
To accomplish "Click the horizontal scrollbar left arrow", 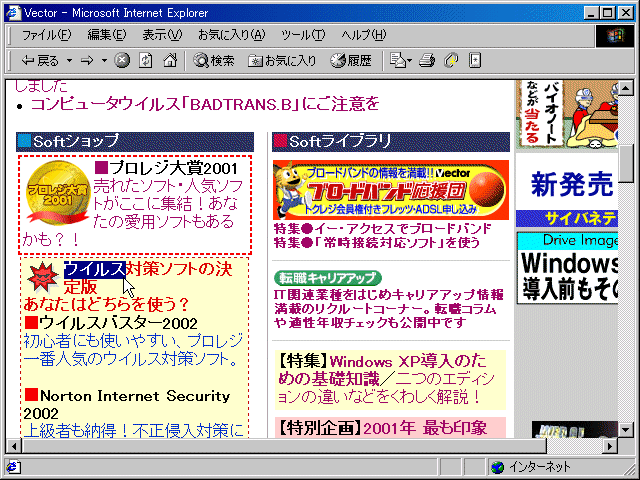I will pos(14,446).
